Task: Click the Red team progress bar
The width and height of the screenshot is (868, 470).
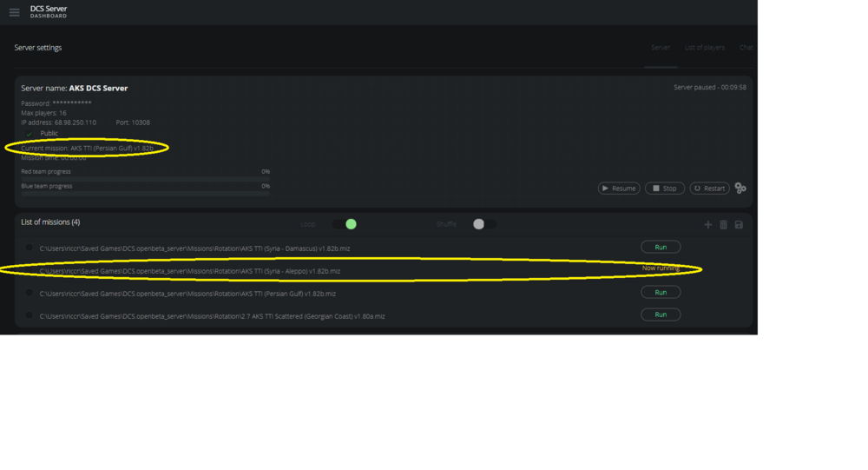Action: click(145, 180)
